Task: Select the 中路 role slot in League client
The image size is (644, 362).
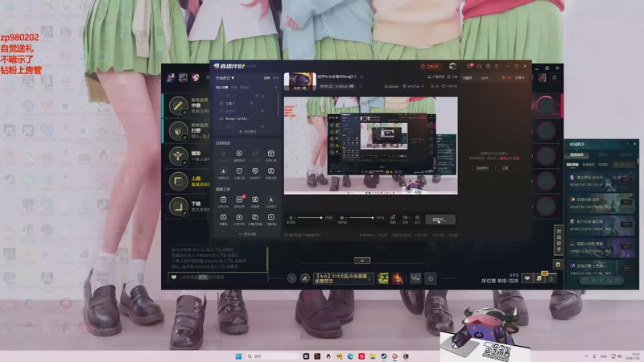Action: [187, 106]
